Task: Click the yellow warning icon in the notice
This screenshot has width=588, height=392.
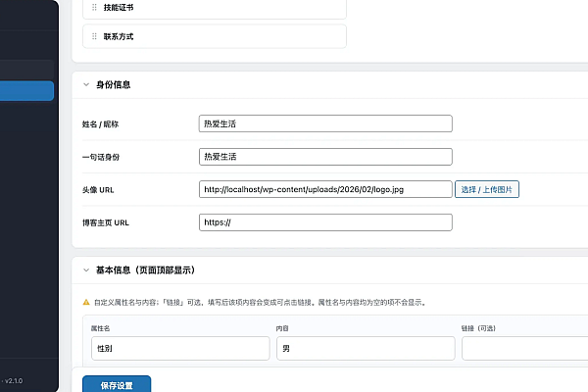Action: coord(86,302)
